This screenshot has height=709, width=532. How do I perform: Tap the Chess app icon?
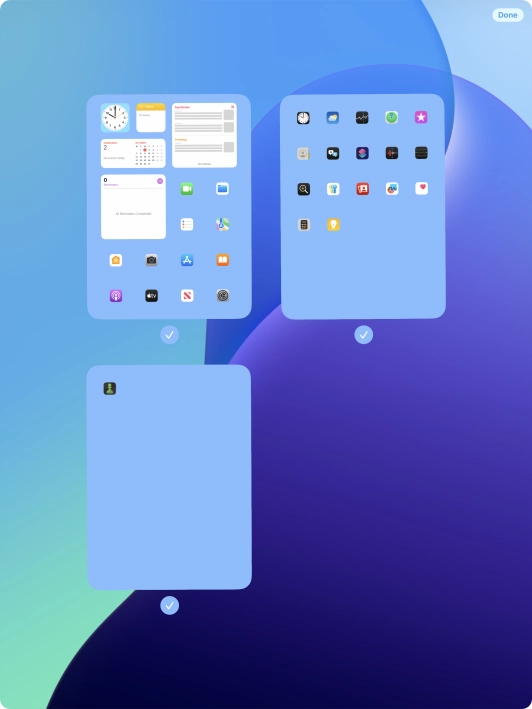[x=110, y=388]
